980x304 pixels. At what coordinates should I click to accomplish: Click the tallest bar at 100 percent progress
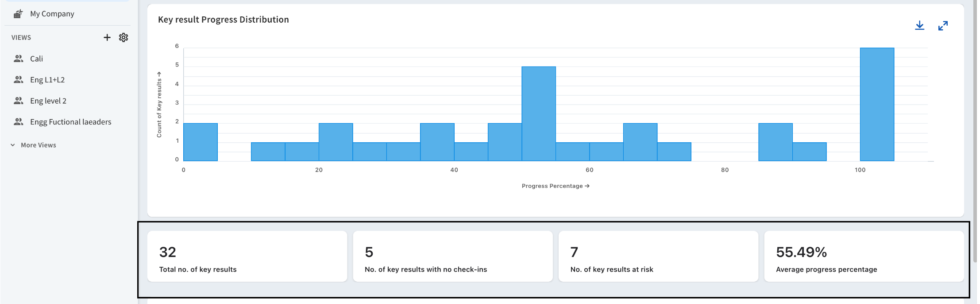tap(876, 104)
